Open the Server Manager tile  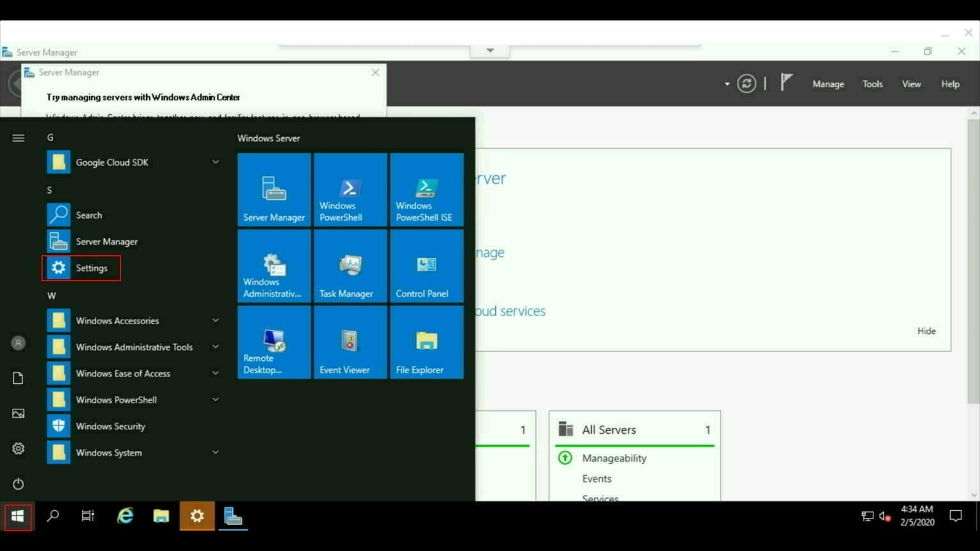coord(274,189)
